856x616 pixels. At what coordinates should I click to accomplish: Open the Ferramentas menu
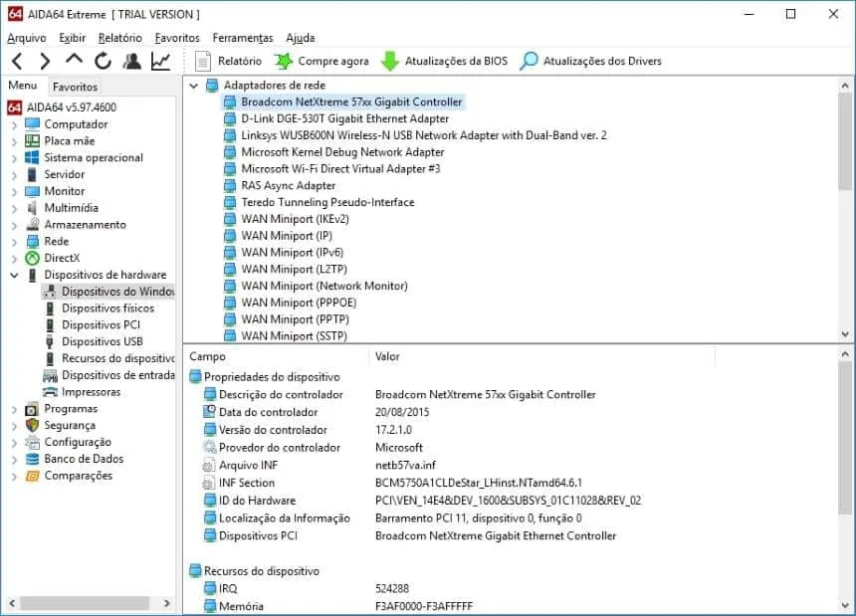(243, 38)
